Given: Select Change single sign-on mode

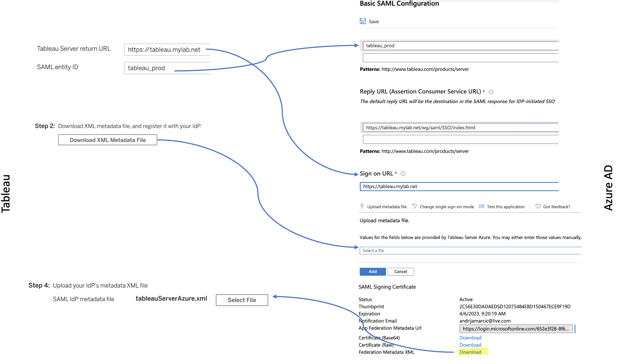Looking at the screenshot, I should click(447, 207).
